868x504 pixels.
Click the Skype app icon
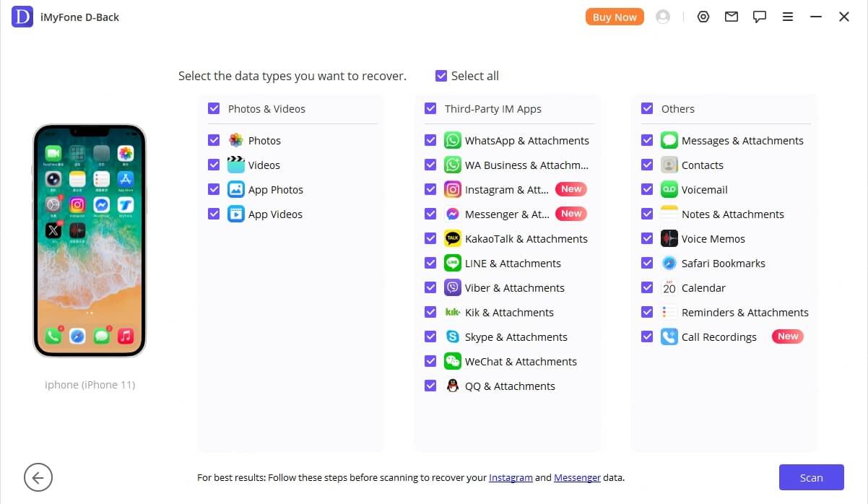(452, 336)
